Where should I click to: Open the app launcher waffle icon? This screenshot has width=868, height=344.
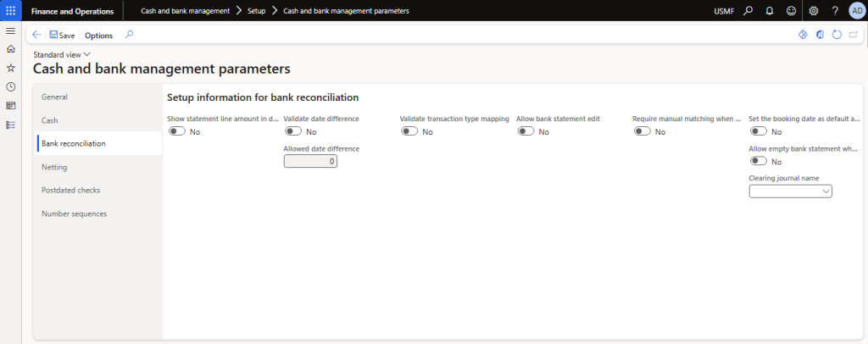[x=10, y=11]
